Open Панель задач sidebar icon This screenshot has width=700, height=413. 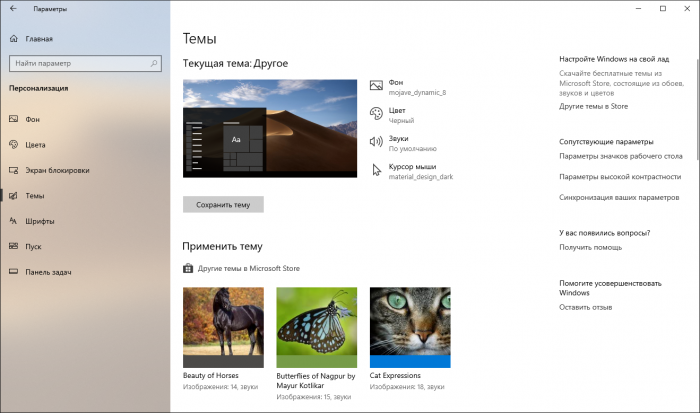(14, 271)
